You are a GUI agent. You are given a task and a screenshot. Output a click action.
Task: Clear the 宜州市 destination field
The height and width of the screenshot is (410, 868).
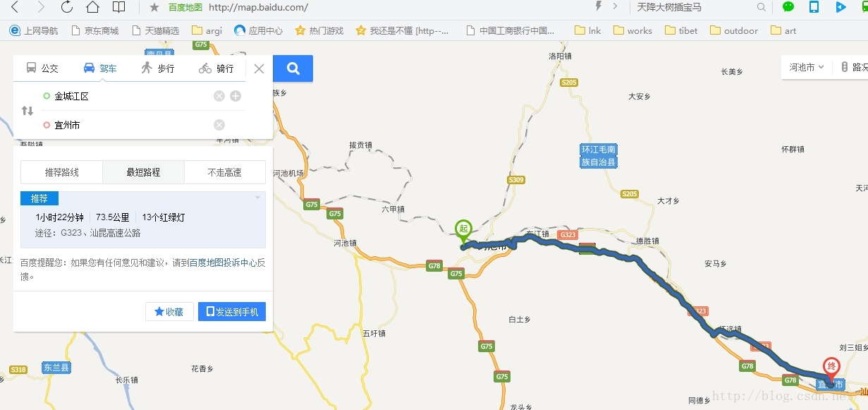coord(219,125)
